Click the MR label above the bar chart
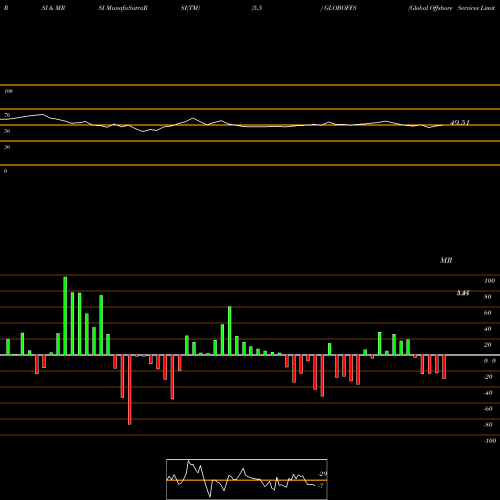This screenshot has width=500, height=500. (x=446, y=260)
